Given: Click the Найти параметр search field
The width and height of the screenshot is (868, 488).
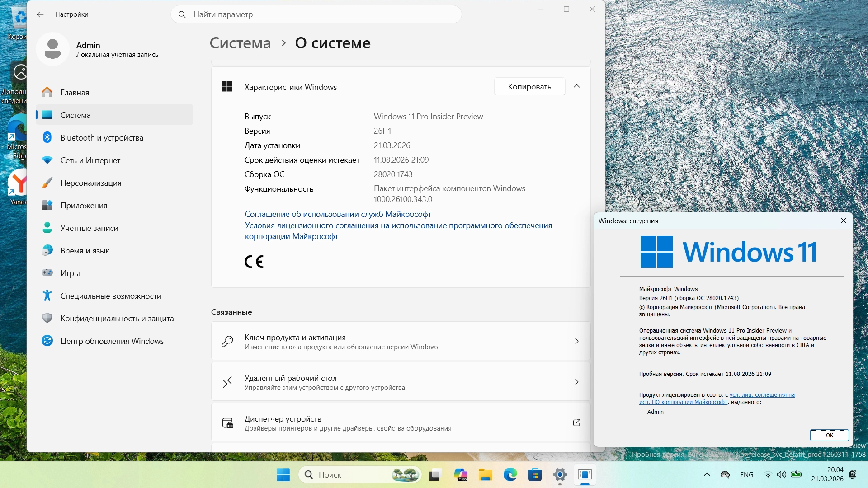Looking at the screenshot, I should tap(316, 14).
